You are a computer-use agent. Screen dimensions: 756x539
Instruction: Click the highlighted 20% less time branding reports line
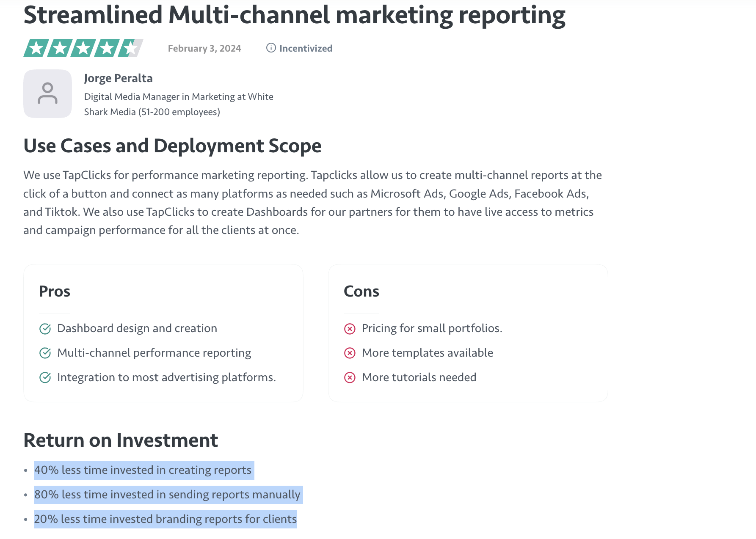(x=166, y=520)
